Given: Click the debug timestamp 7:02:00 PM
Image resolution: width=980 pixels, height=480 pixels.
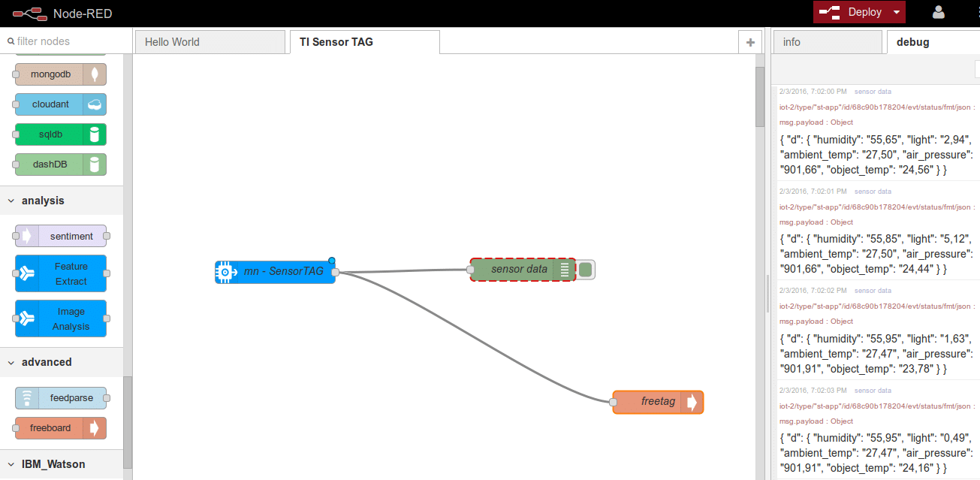Looking at the screenshot, I should tap(813, 92).
